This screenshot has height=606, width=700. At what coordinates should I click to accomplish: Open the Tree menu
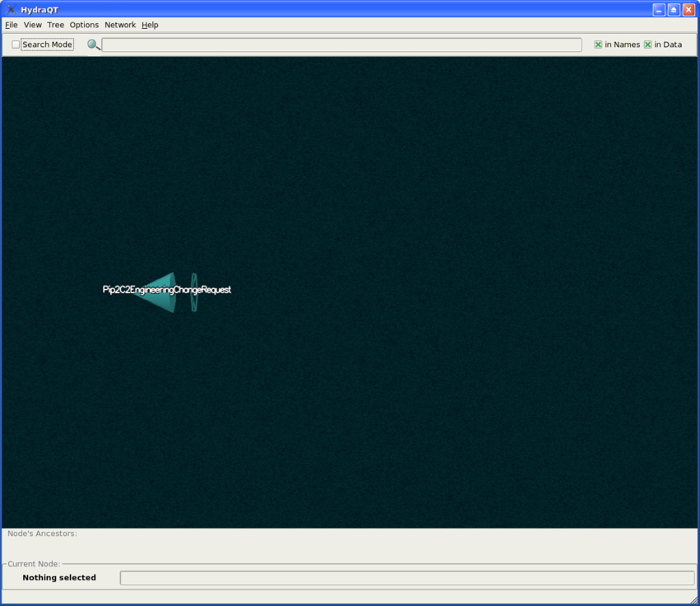(x=56, y=25)
